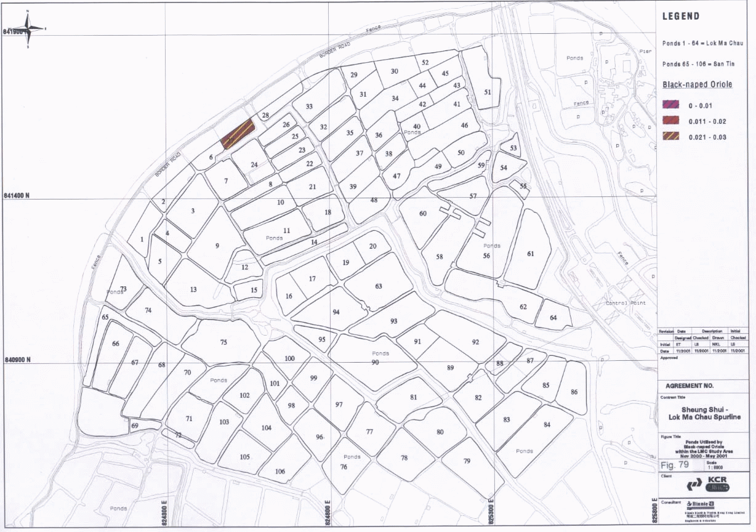Click the purple 0 - 0.01 legend swatch
756x532 pixels.
(670, 105)
